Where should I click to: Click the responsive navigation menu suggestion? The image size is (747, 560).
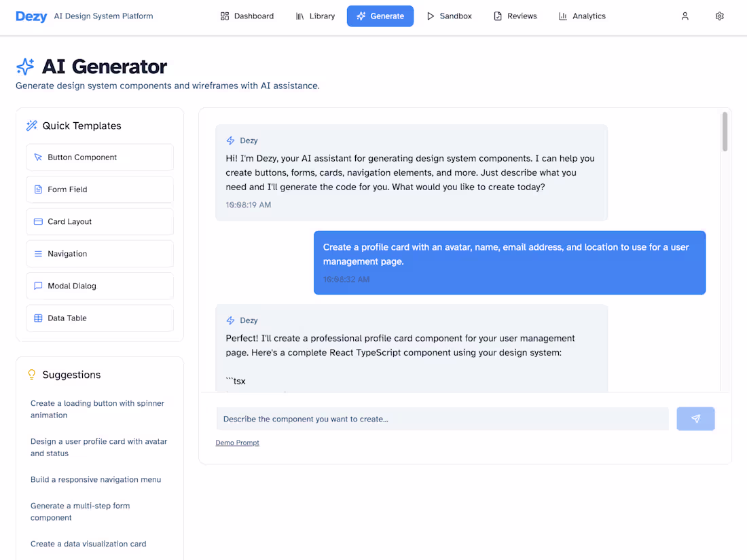click(x=95, y=479)
